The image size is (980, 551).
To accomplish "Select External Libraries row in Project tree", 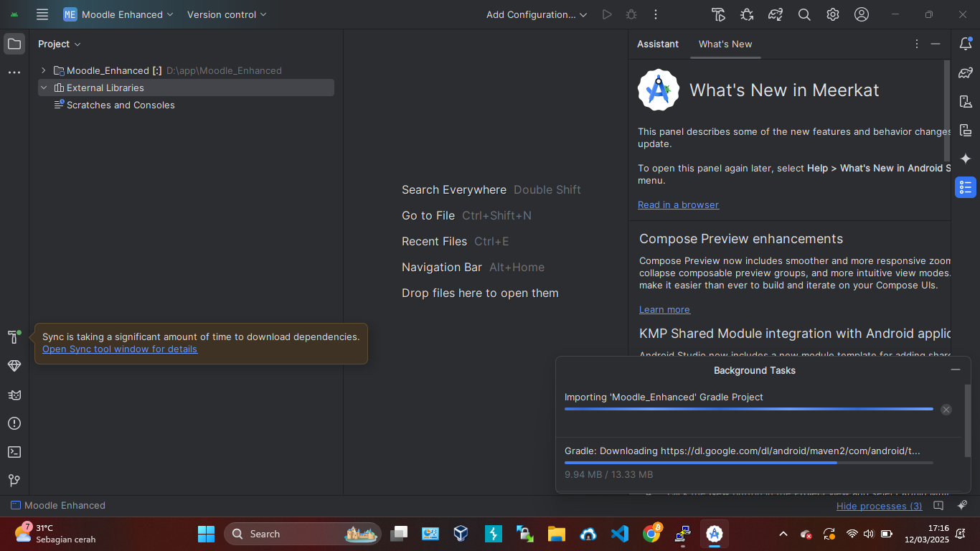I will point(186,88).
